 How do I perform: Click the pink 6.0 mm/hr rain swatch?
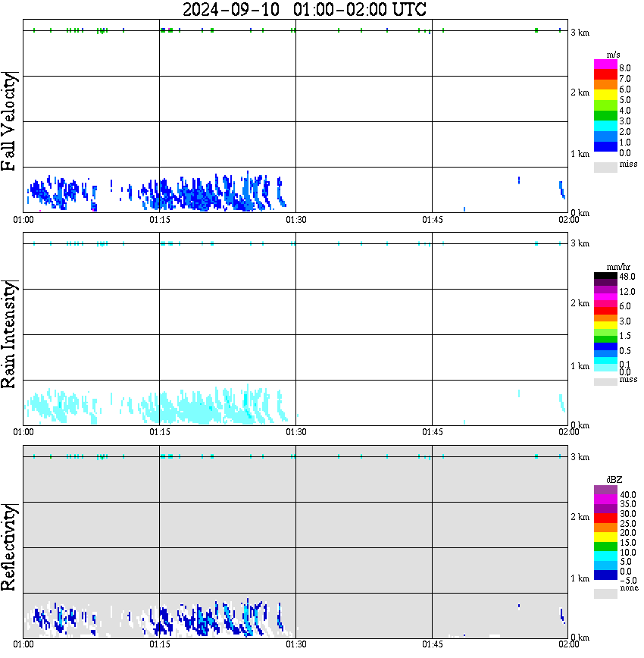(x=605, y=304)
